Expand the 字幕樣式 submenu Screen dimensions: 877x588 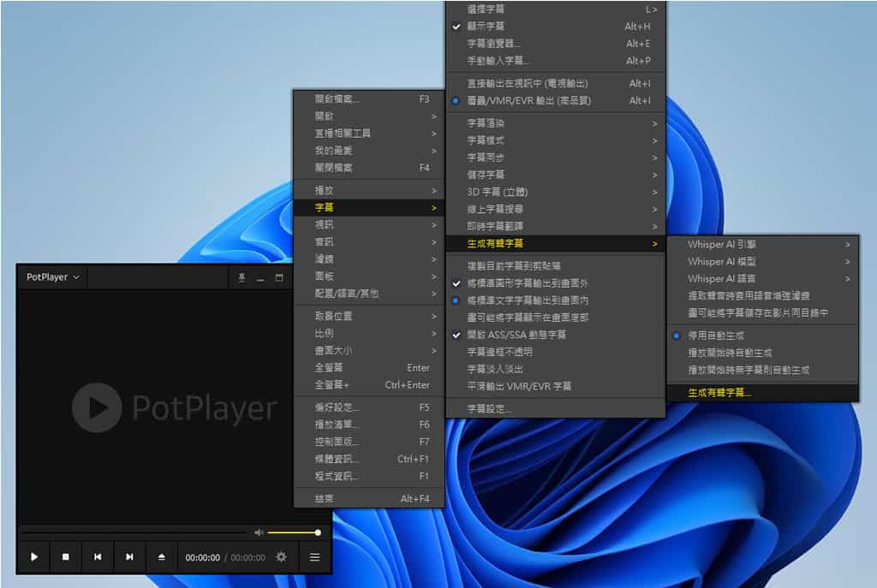pos(555,140)
